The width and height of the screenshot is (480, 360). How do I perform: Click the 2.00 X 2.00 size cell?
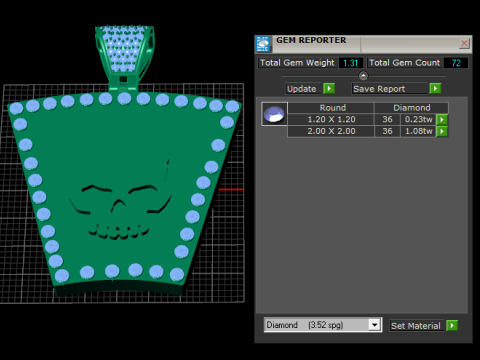coord(331,131)
